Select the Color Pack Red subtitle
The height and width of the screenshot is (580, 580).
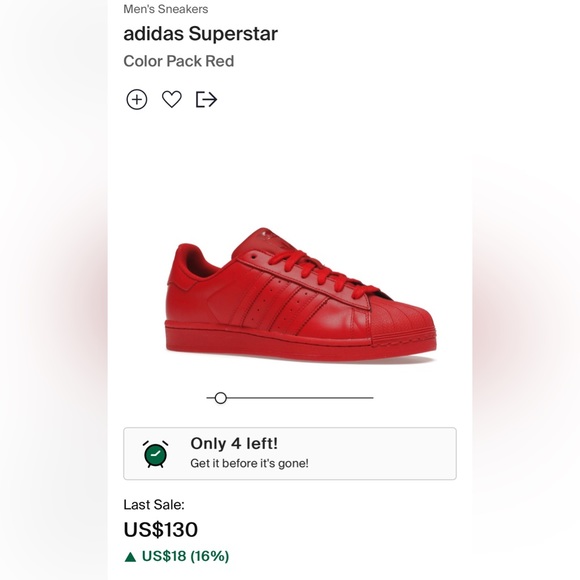click(179, 61)
